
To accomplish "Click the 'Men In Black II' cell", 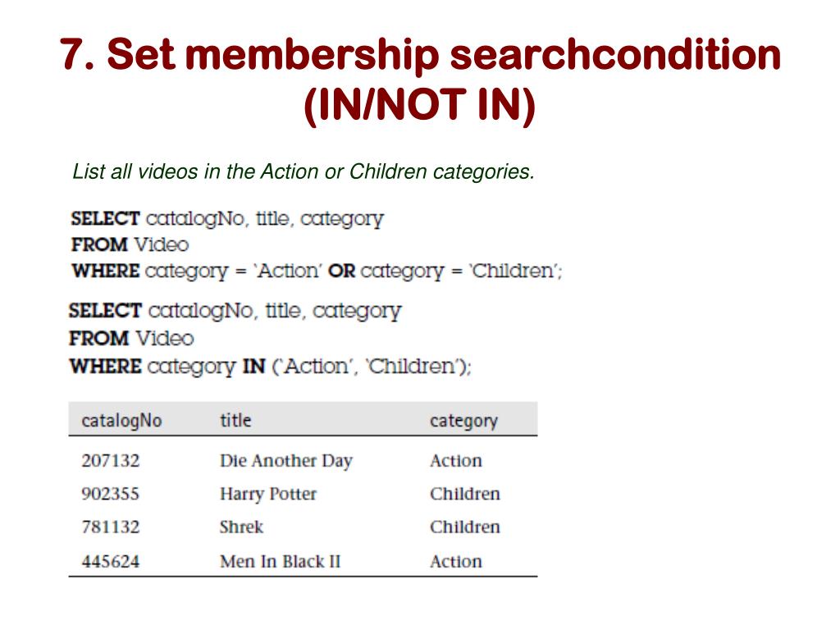I will (x=281, y=561).
